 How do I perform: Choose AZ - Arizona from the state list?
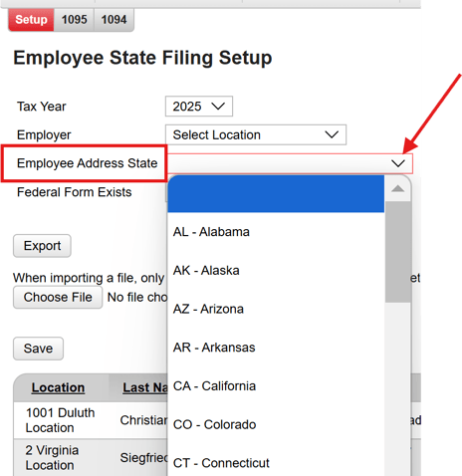(x=276, y=309)
